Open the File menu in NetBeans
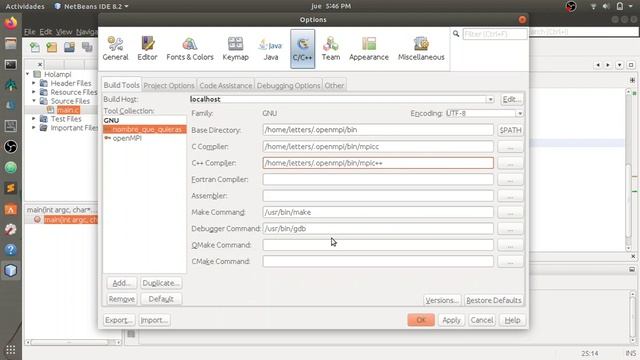The height and width of the screenshot is (360, 640). tap(29, 31)
